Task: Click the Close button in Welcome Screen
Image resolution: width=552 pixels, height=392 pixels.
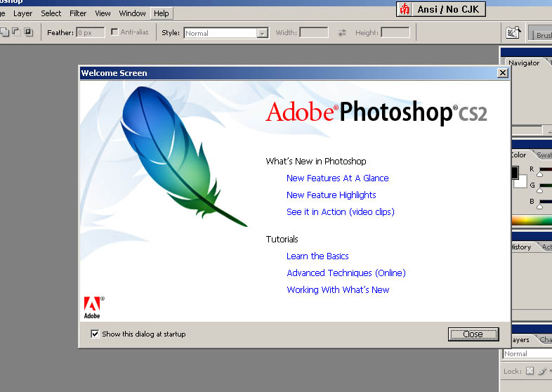Action: point(473,334)
